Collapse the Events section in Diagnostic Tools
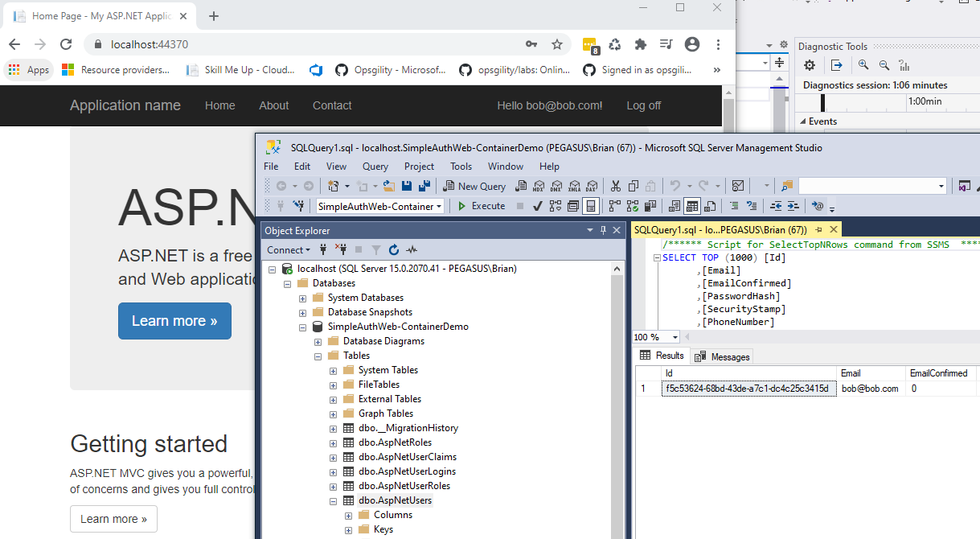 [802, 121]
